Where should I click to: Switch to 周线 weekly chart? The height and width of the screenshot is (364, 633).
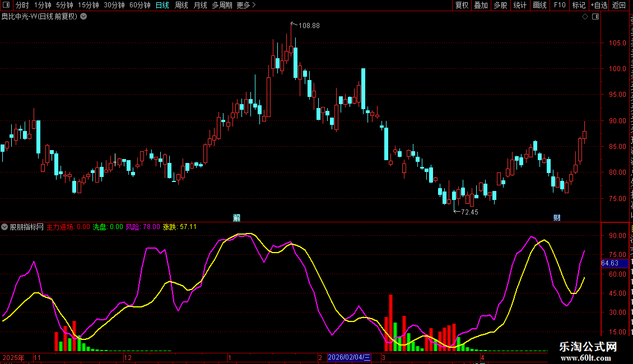click(x=181, y=5)
